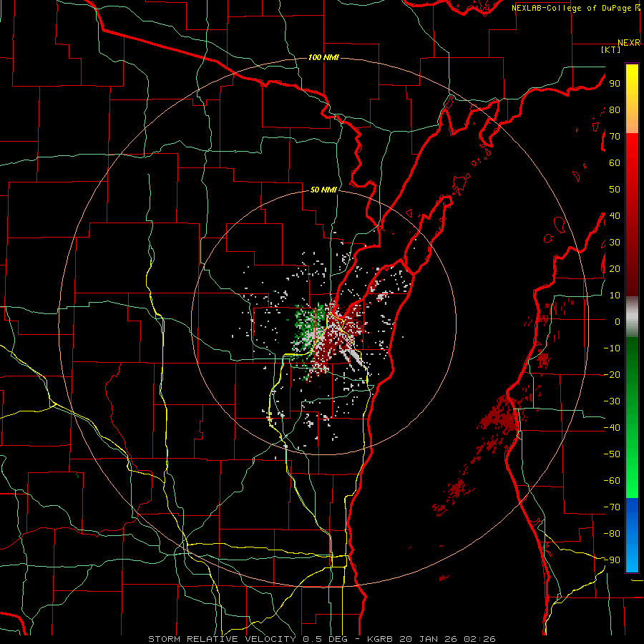Click the 10 kt value on scale
The image size is (644, 644).
(x=615, y=296)
